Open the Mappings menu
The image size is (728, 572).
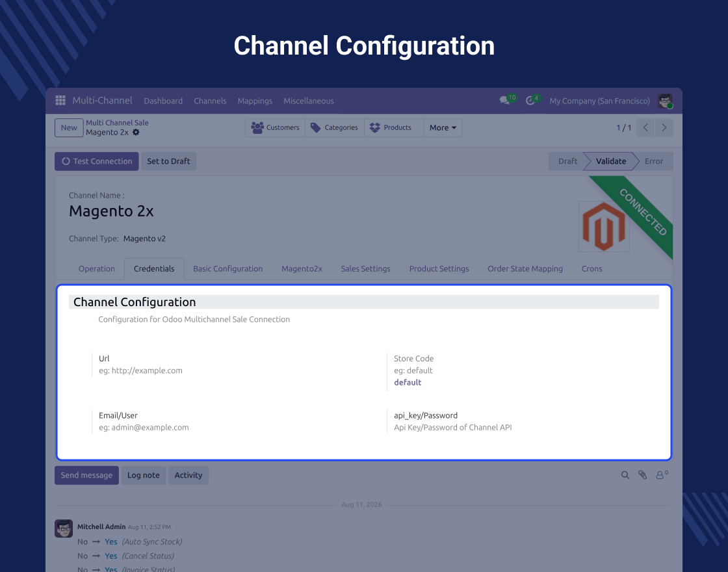[x=255, y=101]
